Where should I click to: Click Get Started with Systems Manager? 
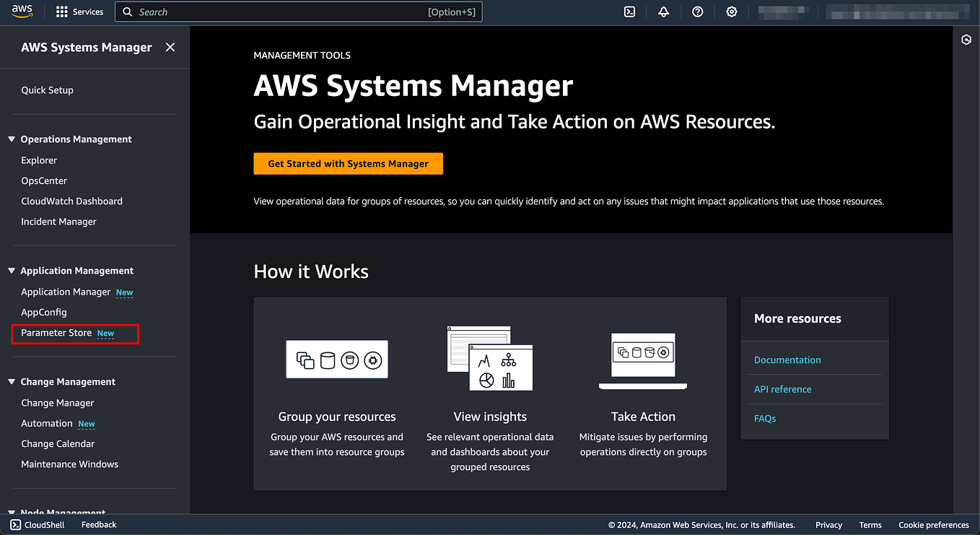pyautogui.click(x=348, y=163)
